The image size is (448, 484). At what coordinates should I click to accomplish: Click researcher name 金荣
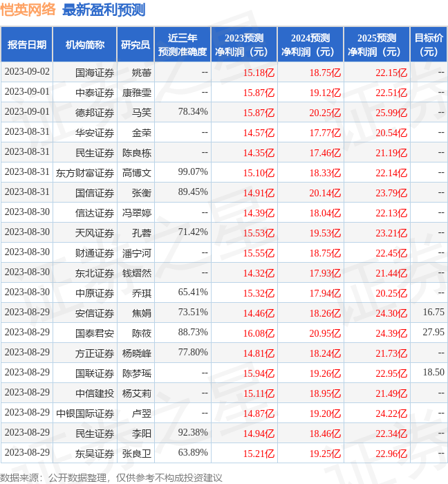coord(142,133)
